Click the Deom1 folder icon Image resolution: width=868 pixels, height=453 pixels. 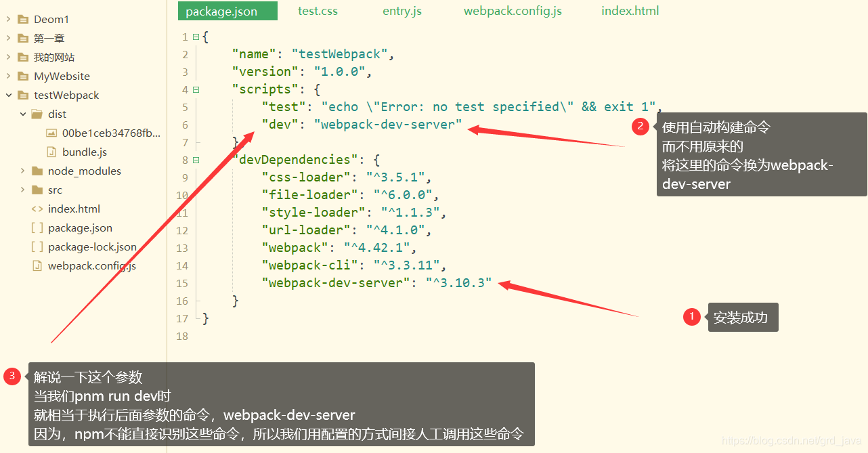point(23,20)
